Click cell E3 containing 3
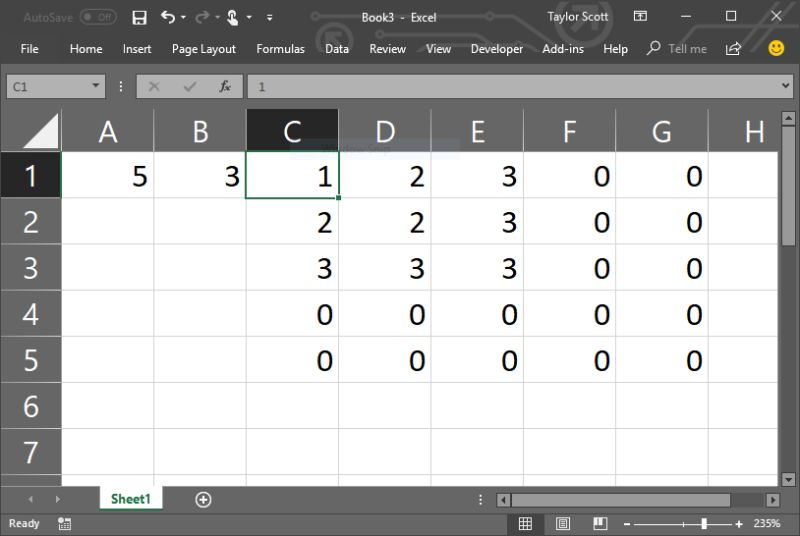 [x=477, y=268]
